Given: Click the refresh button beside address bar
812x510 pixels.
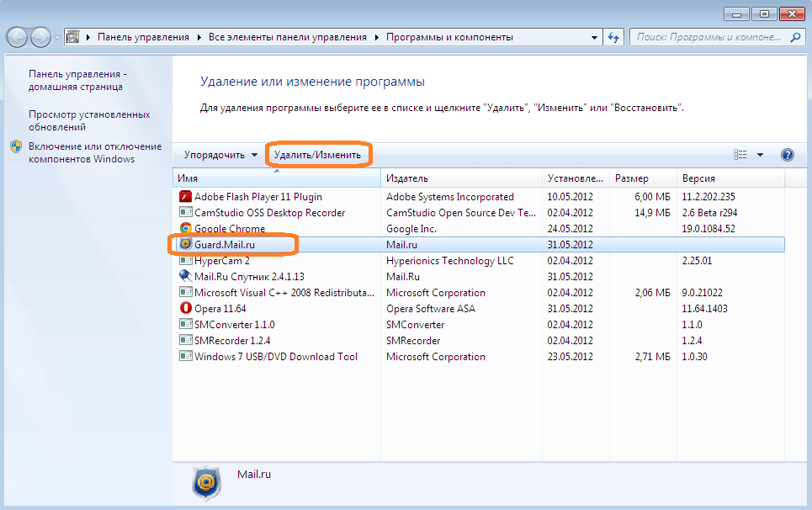Looking at the screenshot, I should (x=613, y=38).
